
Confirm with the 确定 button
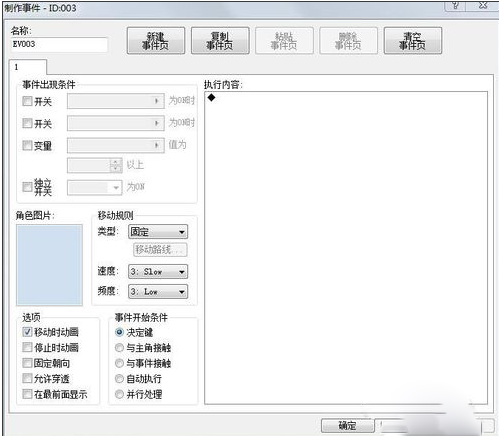tap(347, 425)
